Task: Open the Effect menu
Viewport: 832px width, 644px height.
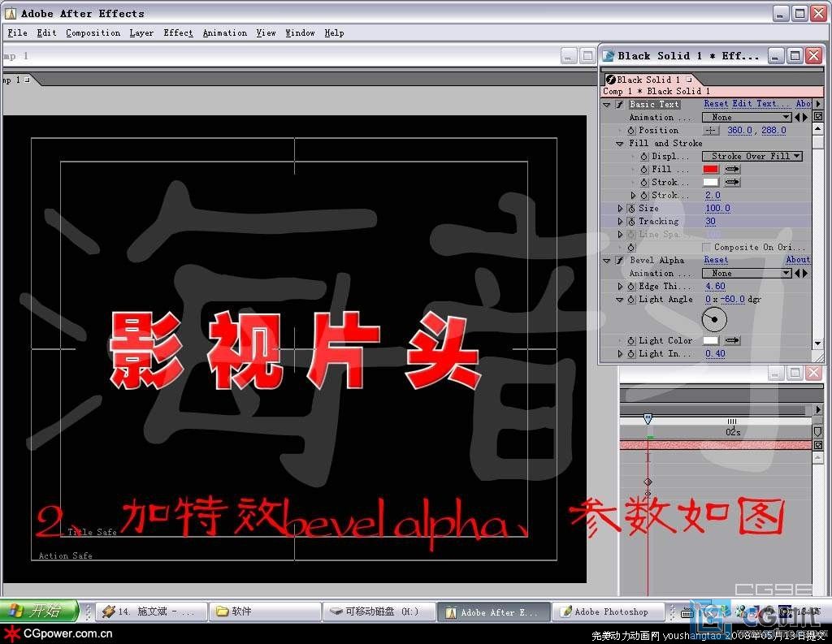Action: [x=178, y=32]
